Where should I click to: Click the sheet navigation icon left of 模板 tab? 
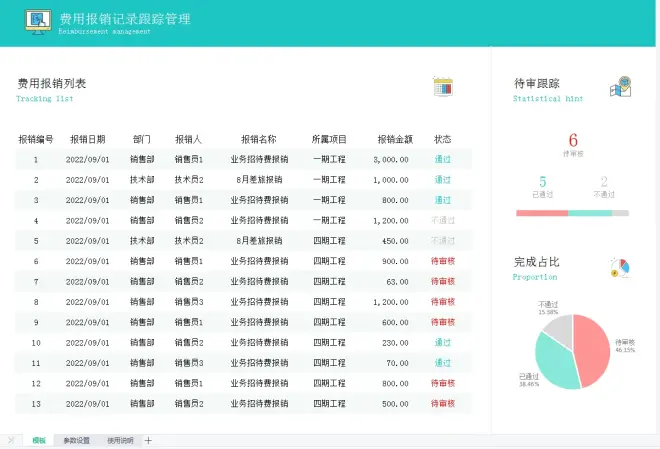(11, 440)
